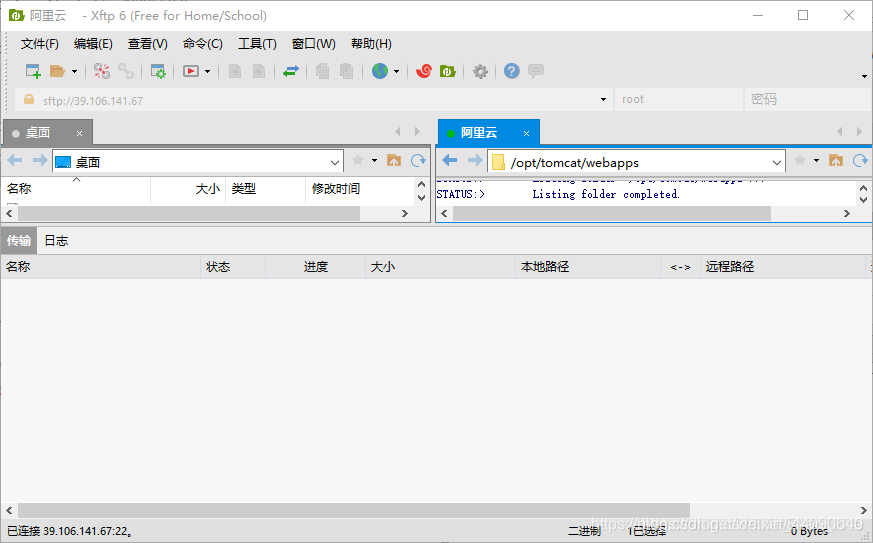Click the root username field
Viewport: 873px width, 543px height.
pos(678,100)
